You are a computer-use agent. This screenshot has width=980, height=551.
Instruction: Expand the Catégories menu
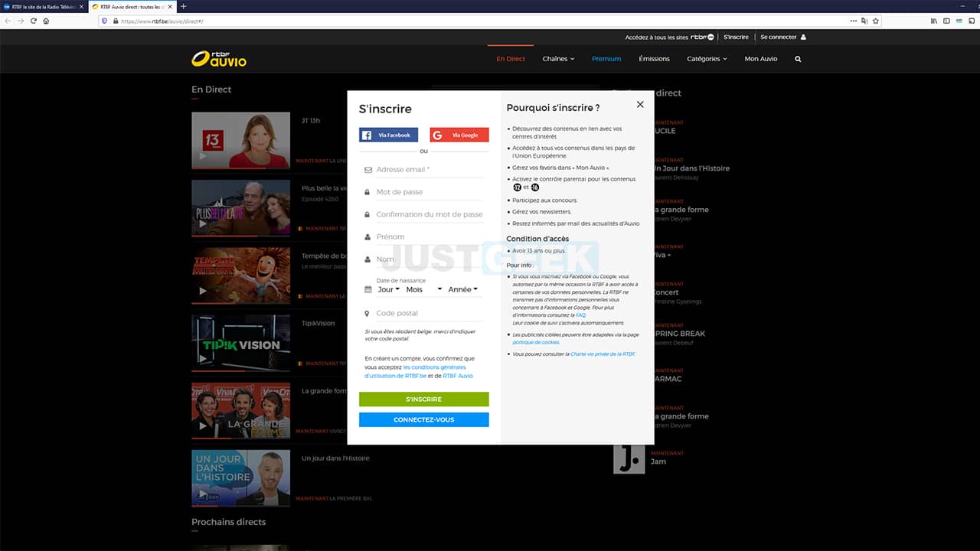707,59
